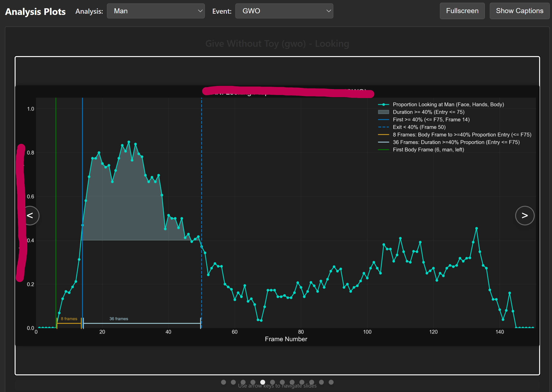The width and height of the screenshot is (552, 392).
Task: Select the last slide indicator dot
Action: click(331, 382)
